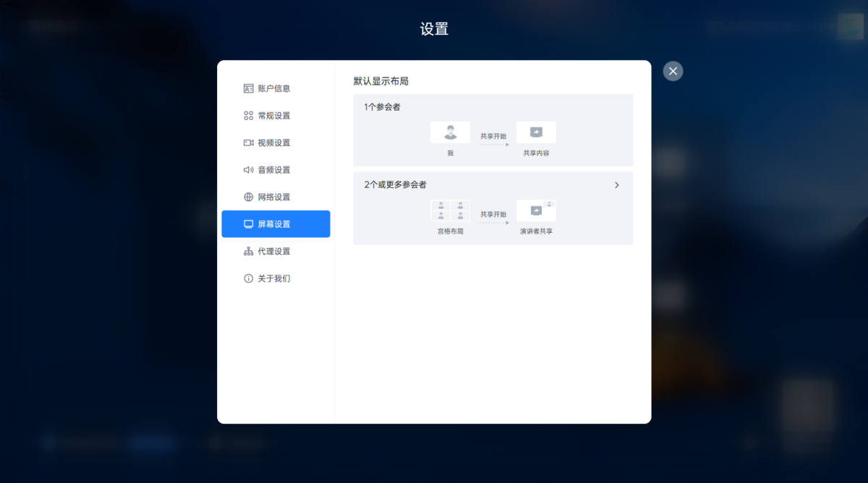The image size is (868, 483).
Task: Click 共享开始 arrow in 1个参会者 card
Action: [x=493, y=144]
